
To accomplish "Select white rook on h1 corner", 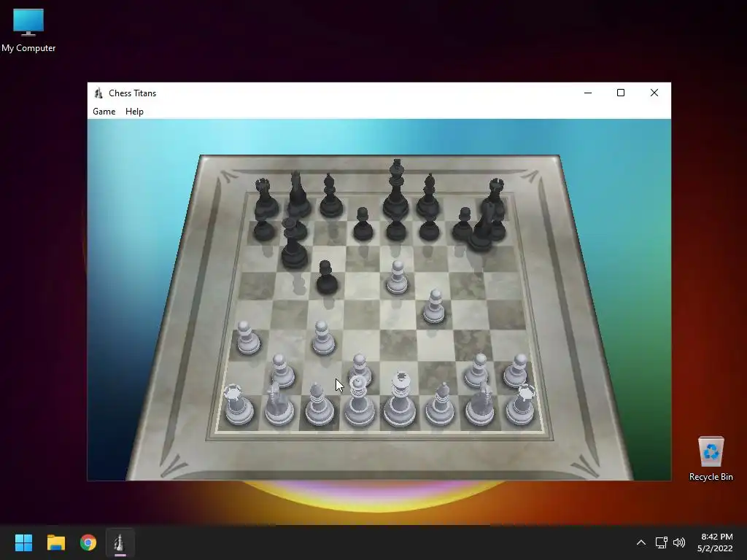I will pos(521,405).
